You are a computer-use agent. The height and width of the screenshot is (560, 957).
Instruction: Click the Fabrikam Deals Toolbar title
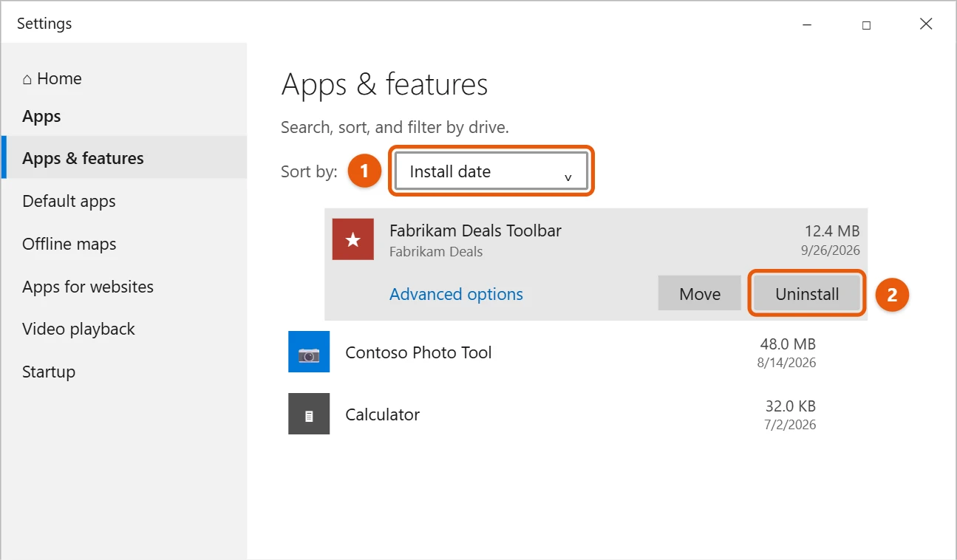tap(475, 231)
